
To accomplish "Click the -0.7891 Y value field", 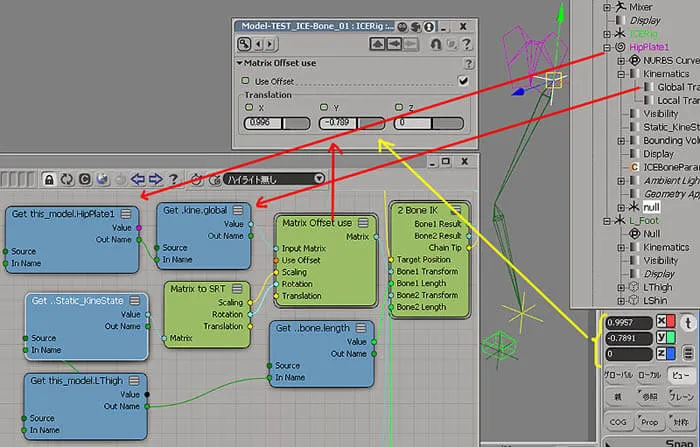I will [x=629, y=338].
